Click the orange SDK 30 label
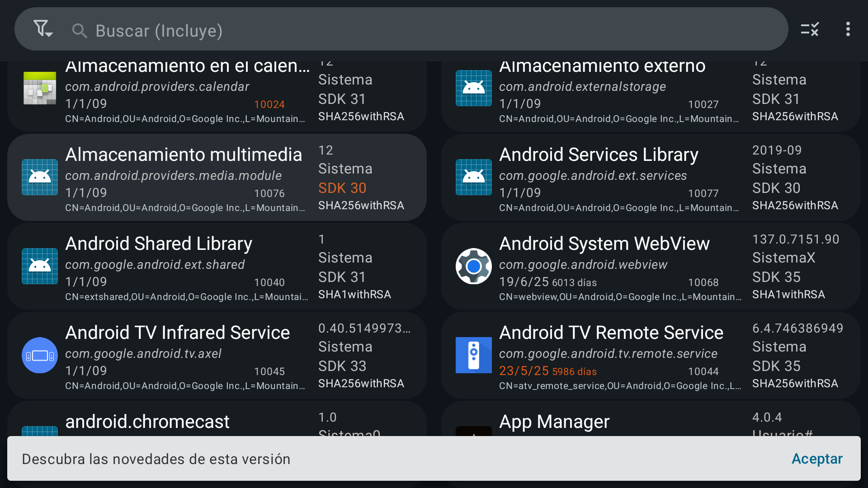Viewport: 868px width, 488px height. pos(342,188)
